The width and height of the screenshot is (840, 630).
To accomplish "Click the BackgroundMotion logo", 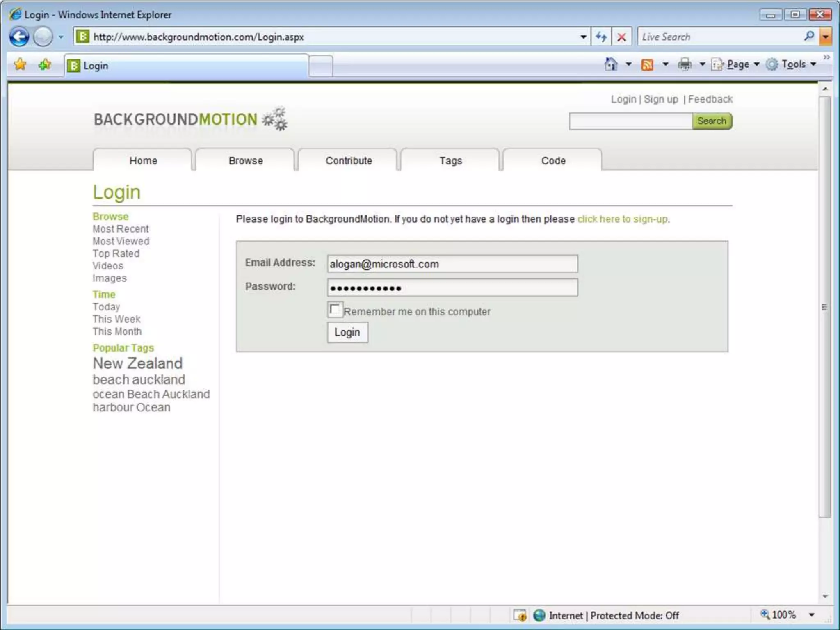I will point(190,119).
